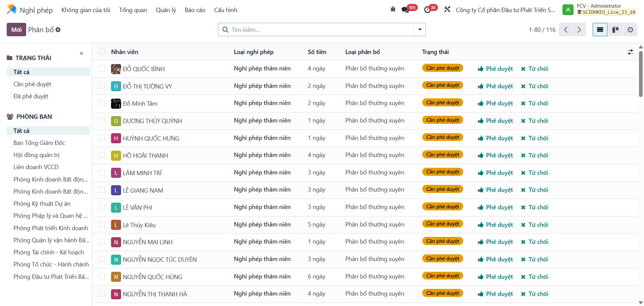Collapse the filter sidebar panel
The width and height of the screenshot is (644, 306).
coord(82,53)
